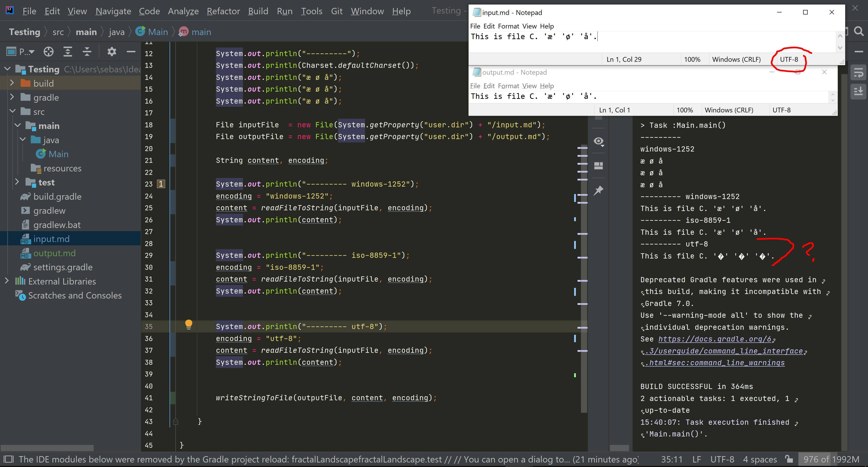Click the yellow intention lightbulb on line 35
The width and height of the screenshot is (868, 467).
(189, 324)
